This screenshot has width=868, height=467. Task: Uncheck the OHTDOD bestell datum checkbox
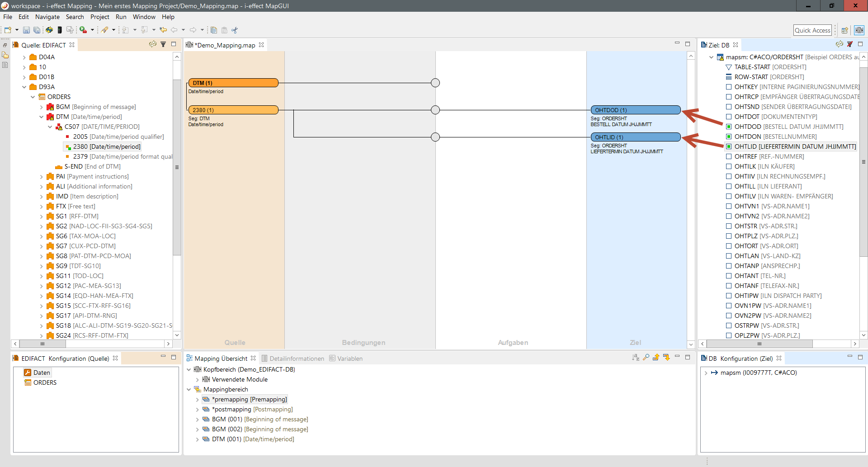tap(729, 127)
